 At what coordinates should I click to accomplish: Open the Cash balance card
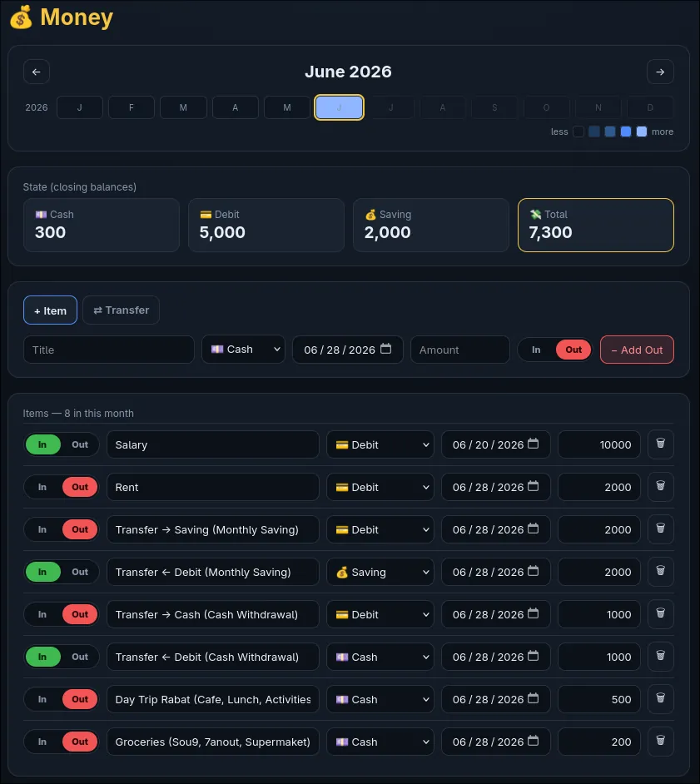(102, 226)
